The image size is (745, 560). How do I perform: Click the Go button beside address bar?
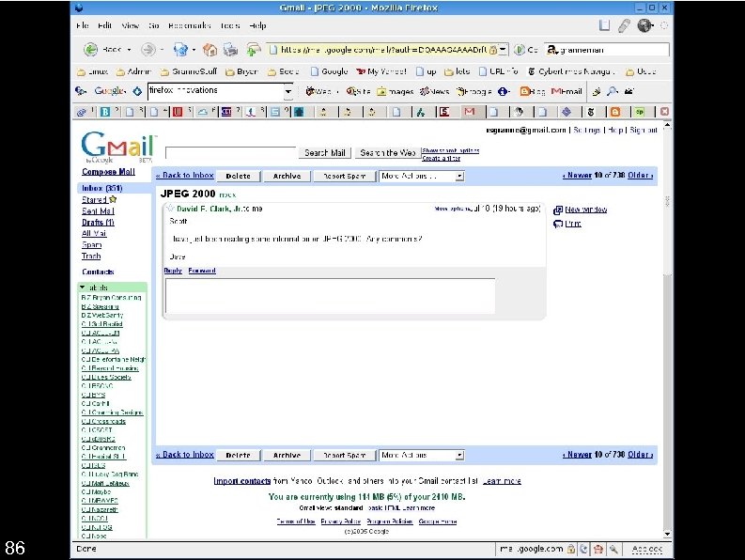coord(525,50)
